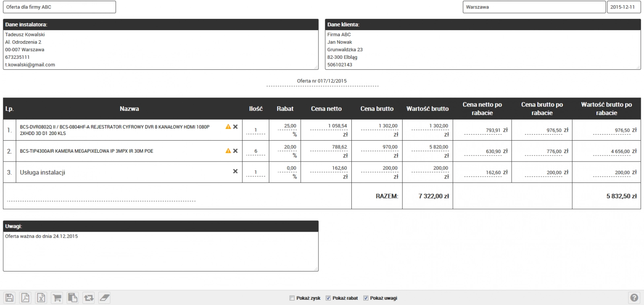Screen dimensions: 644x305
Task: Click the Rabat column header
Action: pyautogui.click(x=285, y=109)
